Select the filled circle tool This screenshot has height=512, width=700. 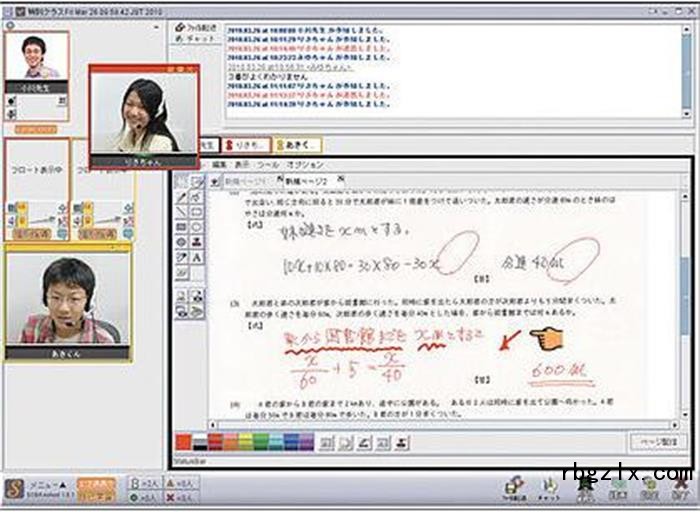point(182,242)
